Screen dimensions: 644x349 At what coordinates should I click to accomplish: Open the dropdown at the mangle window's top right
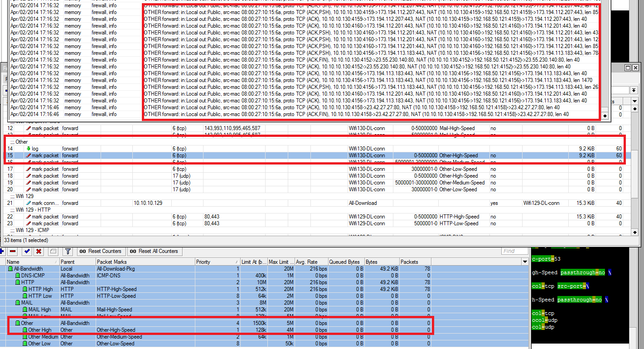[x=634, y=90]
